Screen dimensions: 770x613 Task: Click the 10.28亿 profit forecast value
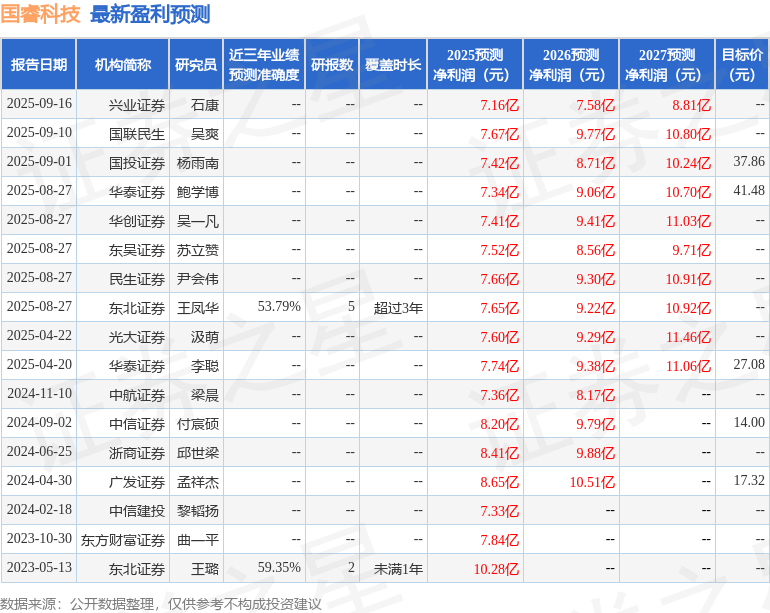(x=496, y=569)
